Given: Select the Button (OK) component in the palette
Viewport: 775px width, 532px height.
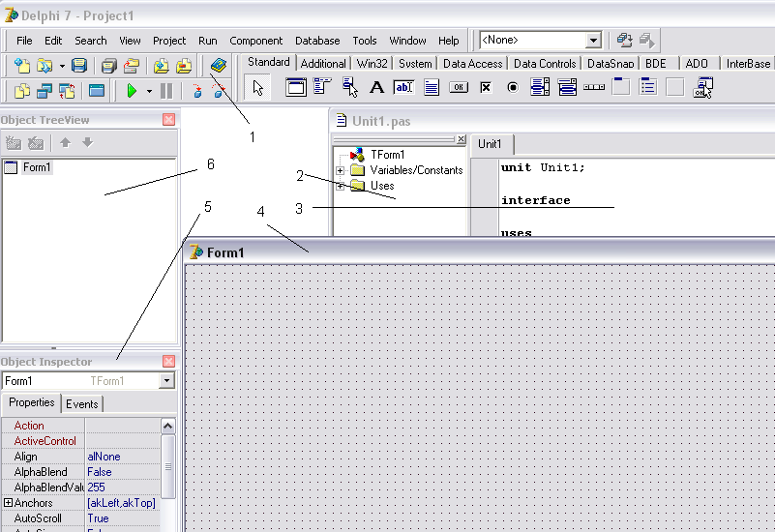Looking at the screenshot, I should pyautogui.click(x=459, y=87).
